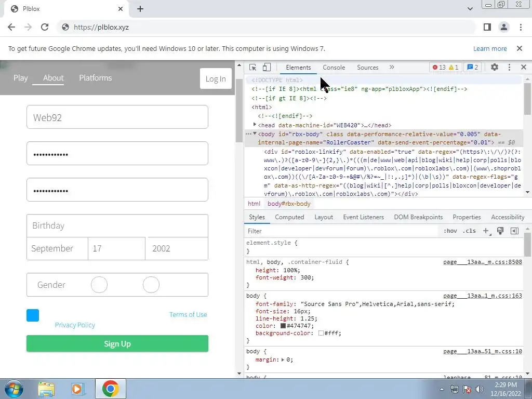The height and width of the screenshot is (399, 532).
Task: Click the browser back arrow
Action: [x=11, y=27]
